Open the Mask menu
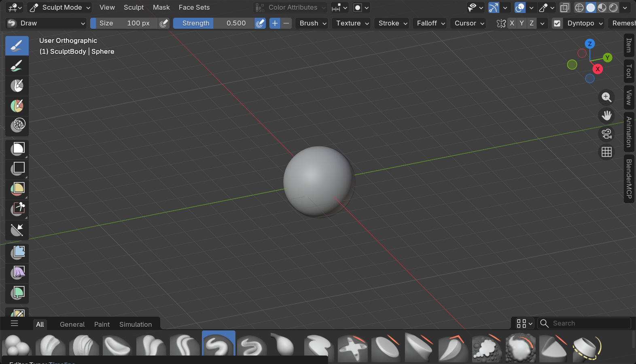Viewport: 636px width, 364px height. [x=161, y=7]
